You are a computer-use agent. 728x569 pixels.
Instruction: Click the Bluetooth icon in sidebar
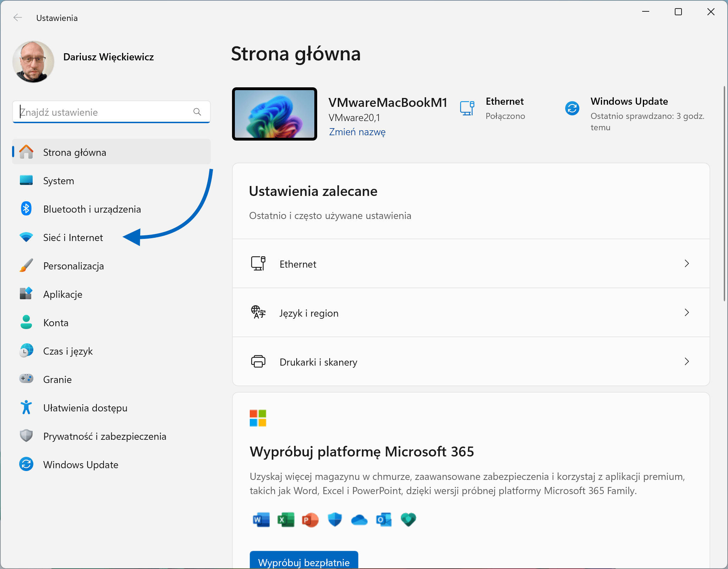(x=26, y=209)
